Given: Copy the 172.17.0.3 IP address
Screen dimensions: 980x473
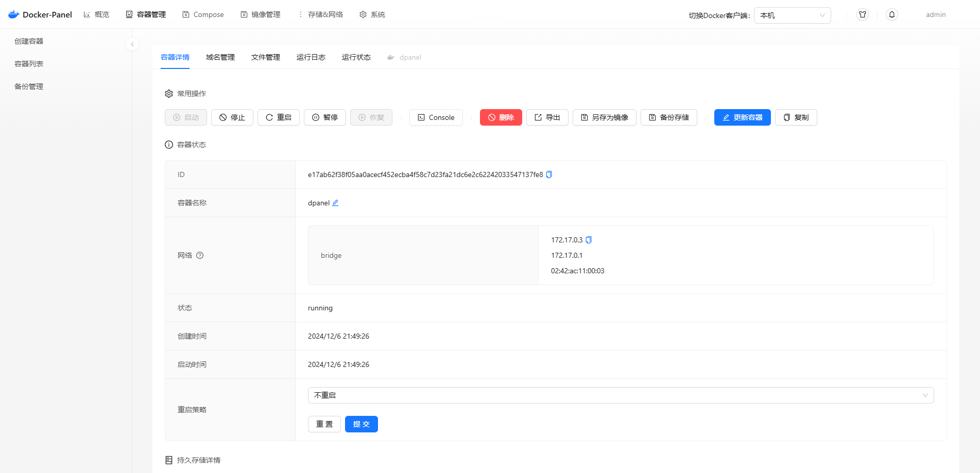Looking at the screenshot, I should pos(589,240).
